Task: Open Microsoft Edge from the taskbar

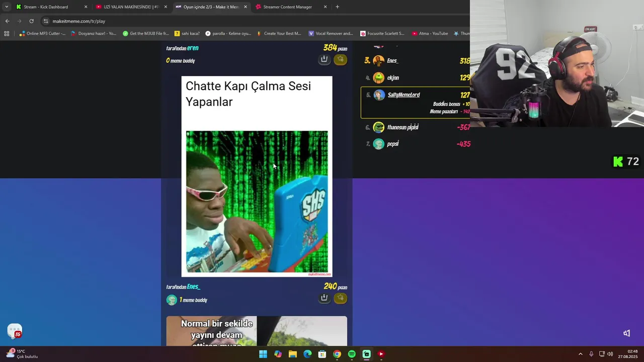Action: [x=307, y=354]
